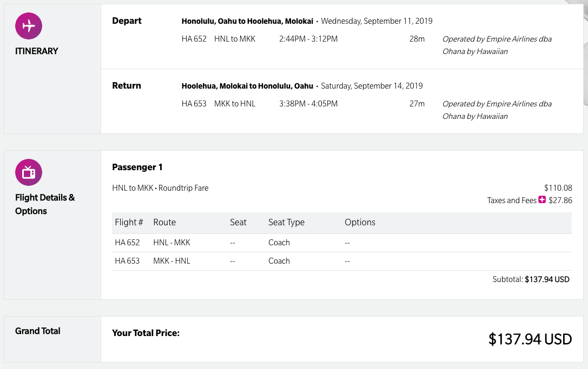Click the 2:44PM - 3:12PM departure time
Image resolution: width=588 pixels, height=369 pixels.
(308, 39)
